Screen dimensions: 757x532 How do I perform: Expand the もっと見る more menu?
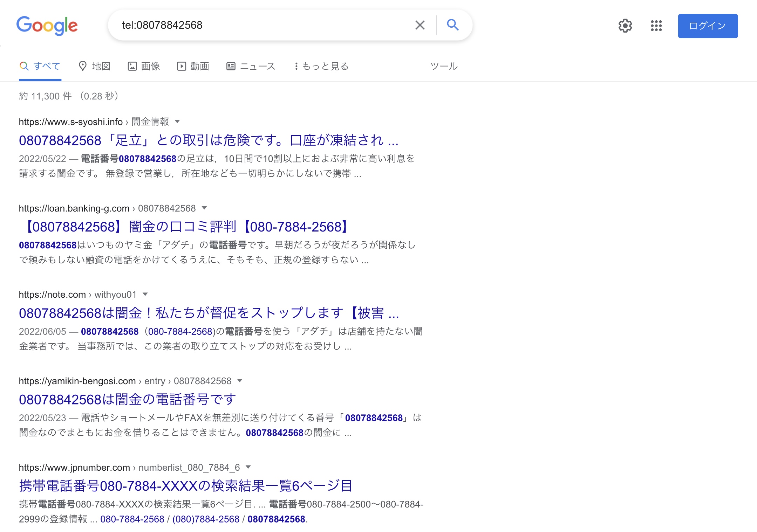pos(321,66)
